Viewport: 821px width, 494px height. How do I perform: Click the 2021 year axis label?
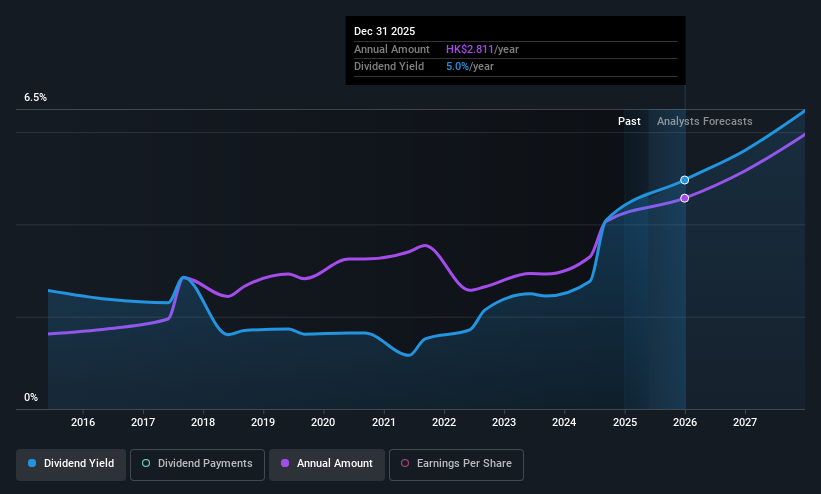point(383,422)
